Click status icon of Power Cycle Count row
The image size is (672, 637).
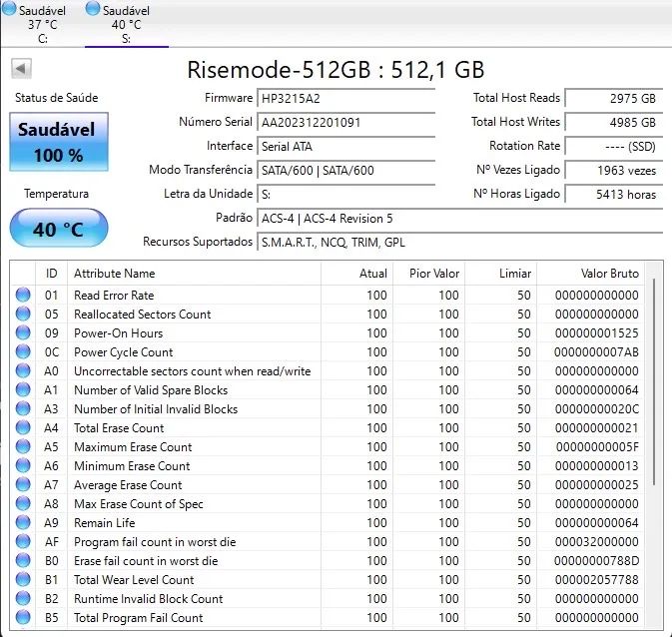[23, 351]
